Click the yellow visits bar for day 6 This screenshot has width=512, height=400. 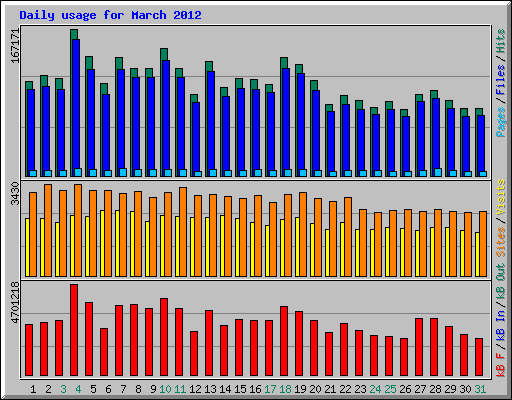tap(102, 243)
